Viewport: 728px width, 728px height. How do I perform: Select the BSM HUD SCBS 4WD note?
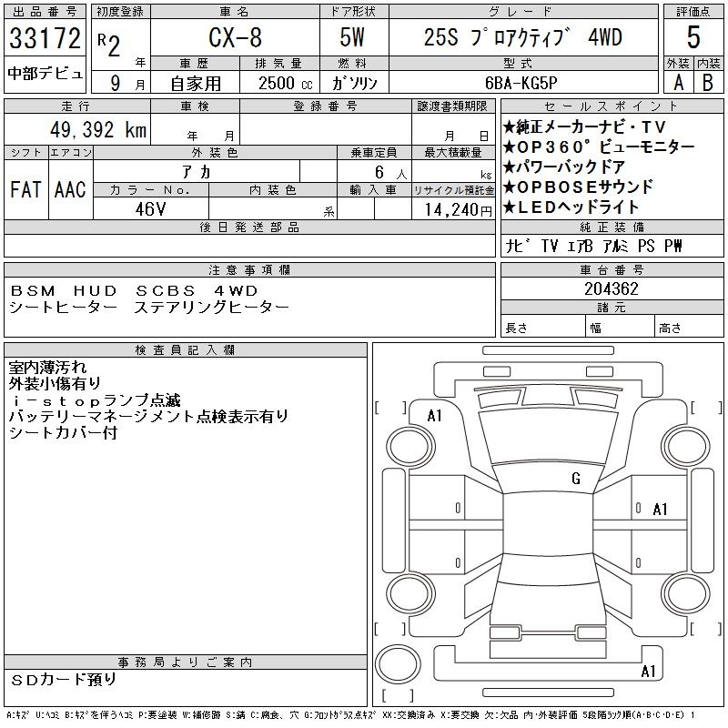point(134,290)
